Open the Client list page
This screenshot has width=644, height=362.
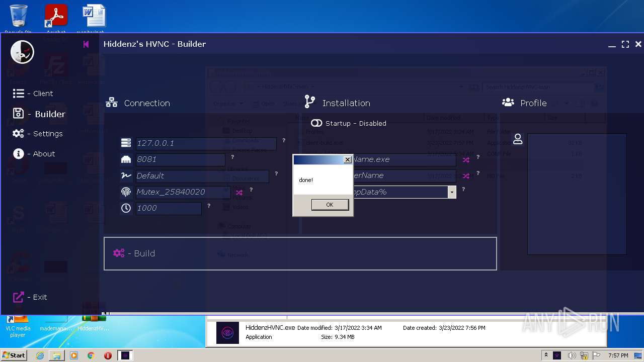click(33, 94)
